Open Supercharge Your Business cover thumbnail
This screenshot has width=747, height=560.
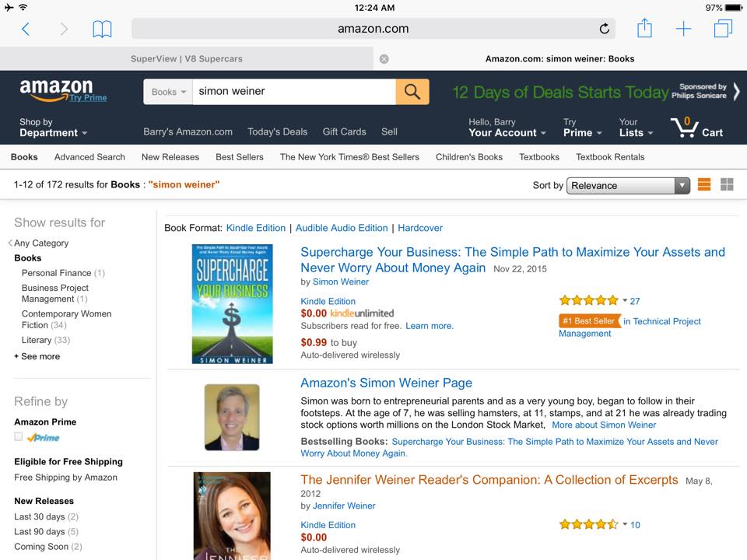click(x=233, y=304)
